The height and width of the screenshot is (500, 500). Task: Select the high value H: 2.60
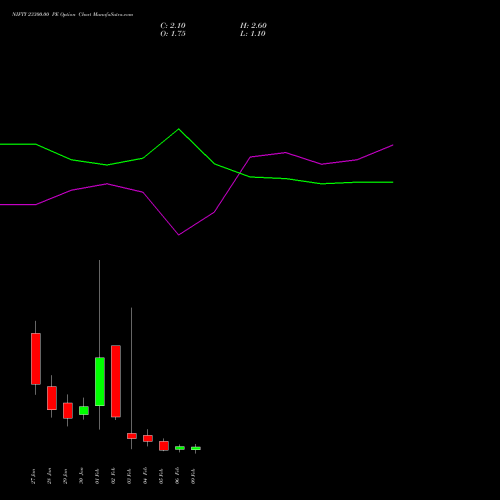coord(253,26)
